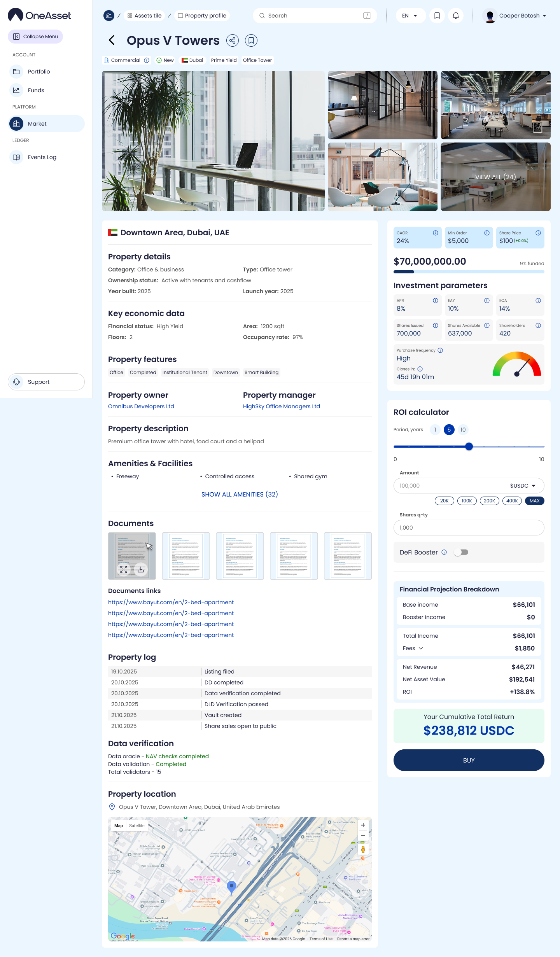Open Omnibus Developers Ltd owner link
The width and height of the screenshot is (560, 957).
pos(141,406)
